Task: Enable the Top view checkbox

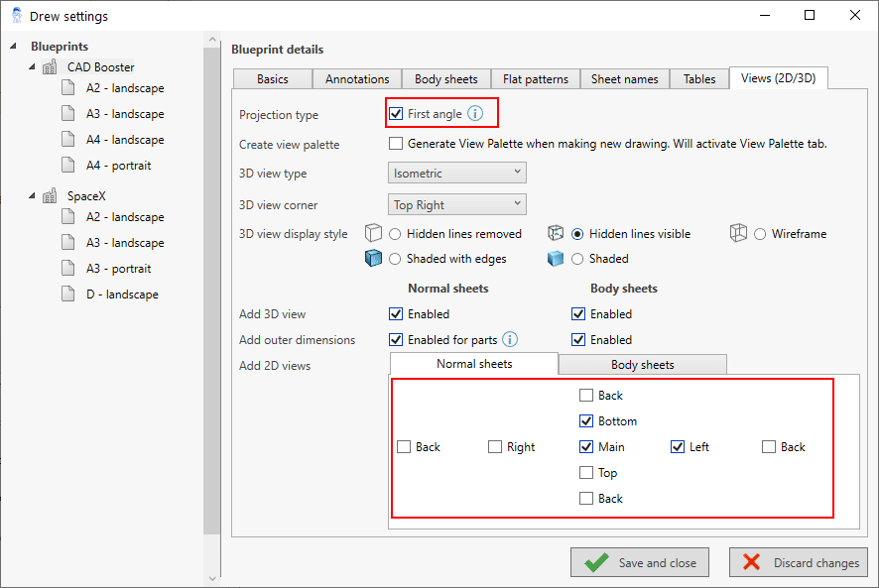Action: point(586,473)
